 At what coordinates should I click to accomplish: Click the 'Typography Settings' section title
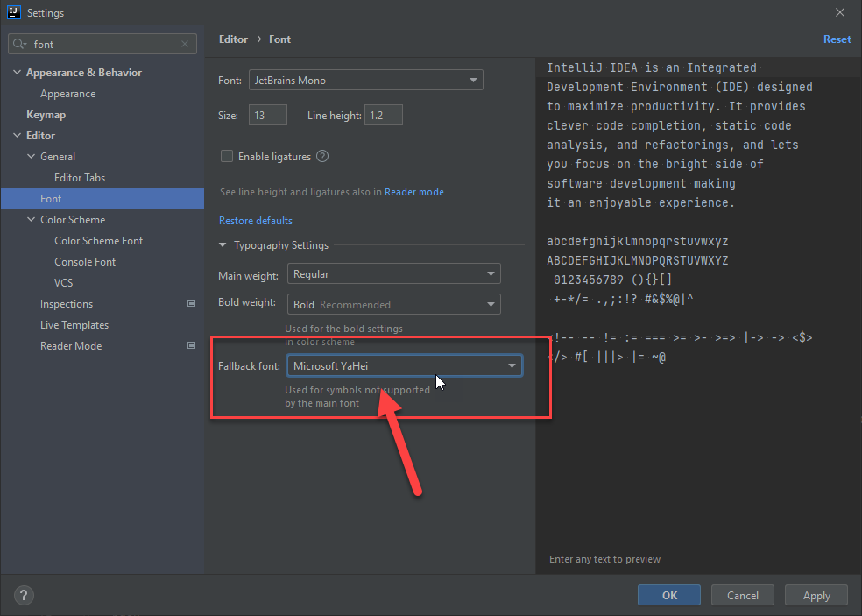coord(281,245)
